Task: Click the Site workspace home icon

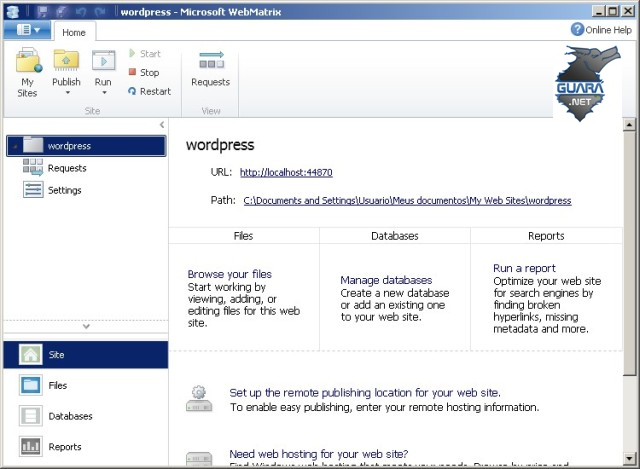Action: pyautogui.click(x=30, y=354)
